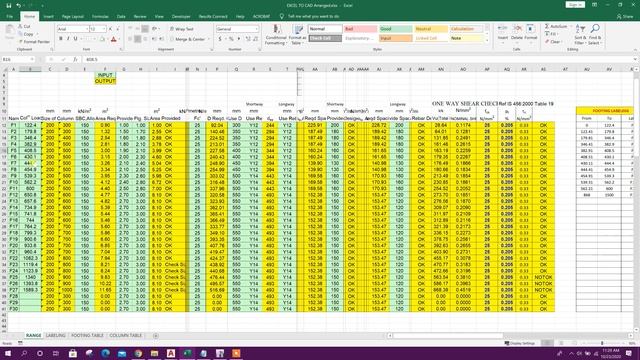
Task: Open the Clear dropdown
Action: pos(553,42)
